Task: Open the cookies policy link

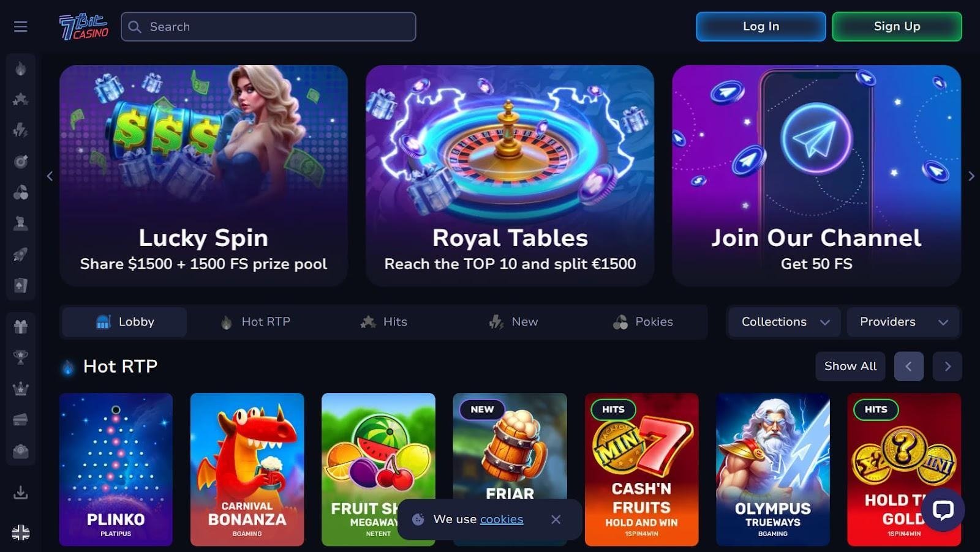Action: click(x=502, y=520)
